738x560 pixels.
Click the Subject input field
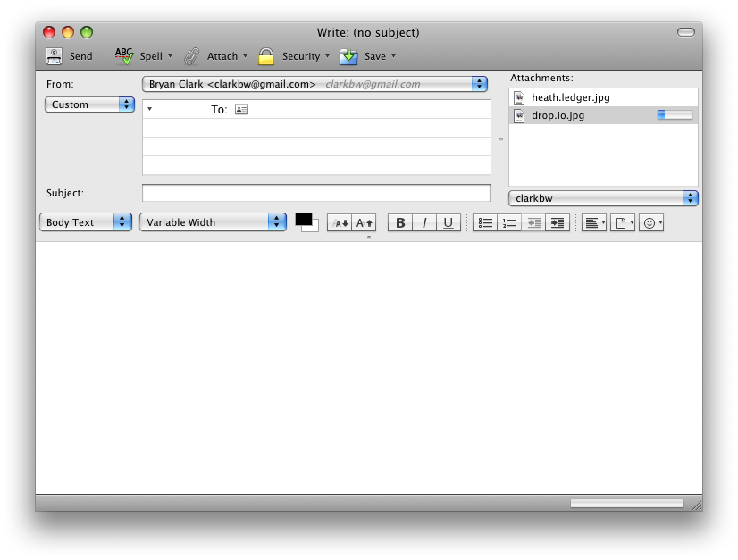click(x=316, y=193)
